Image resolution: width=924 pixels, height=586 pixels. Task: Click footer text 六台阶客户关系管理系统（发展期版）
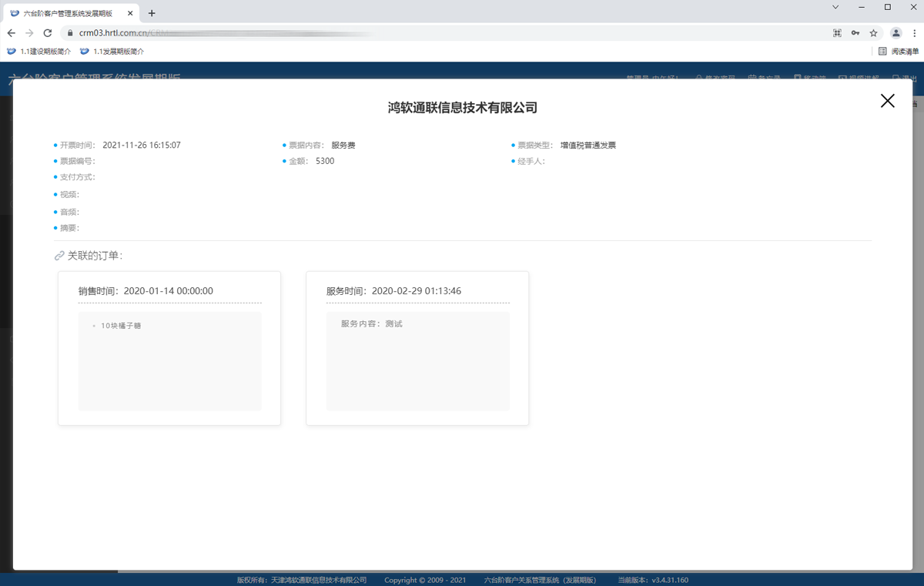[x=542, y=580]
